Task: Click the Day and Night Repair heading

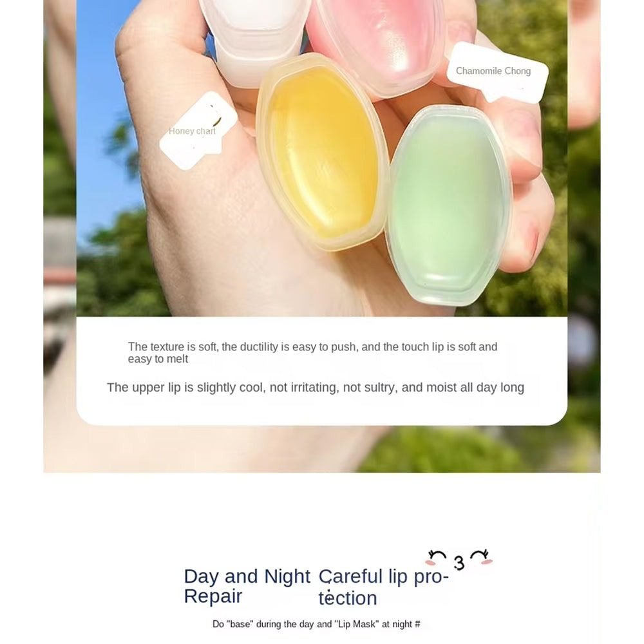Action: click(x=247, y=586)
